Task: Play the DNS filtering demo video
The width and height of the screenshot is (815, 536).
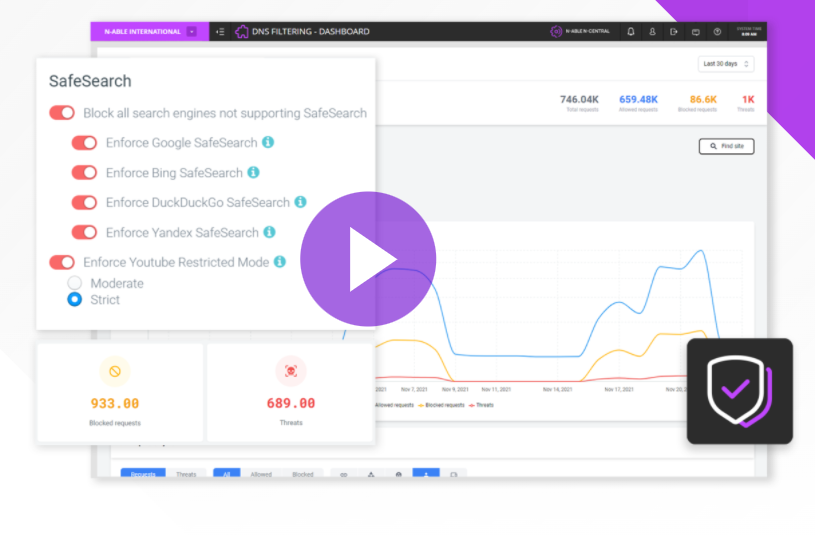Action: pos(368,259)
